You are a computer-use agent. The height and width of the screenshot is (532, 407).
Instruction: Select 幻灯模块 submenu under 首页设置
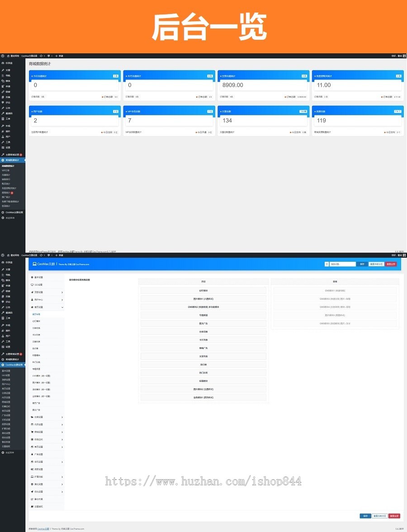point(36,321)
